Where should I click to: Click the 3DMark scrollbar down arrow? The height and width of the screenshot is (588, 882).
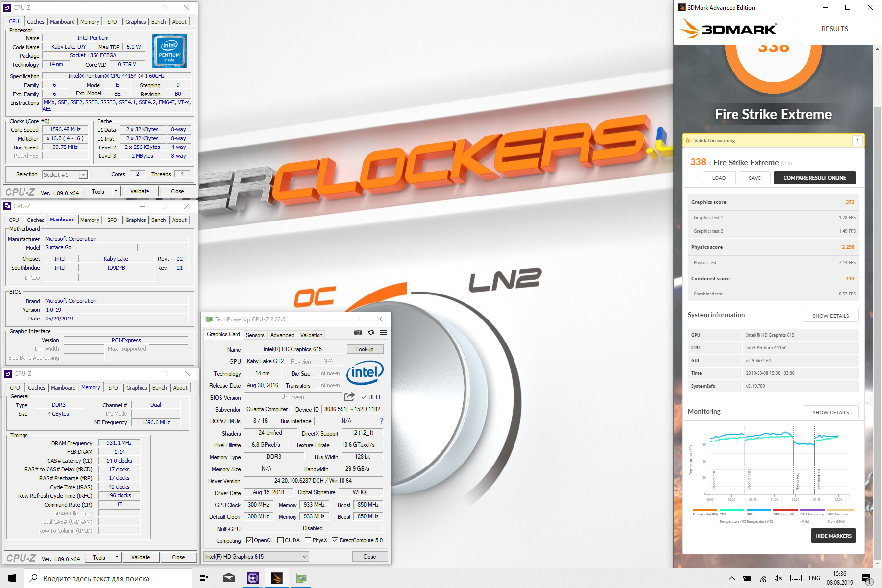[877, 563]
